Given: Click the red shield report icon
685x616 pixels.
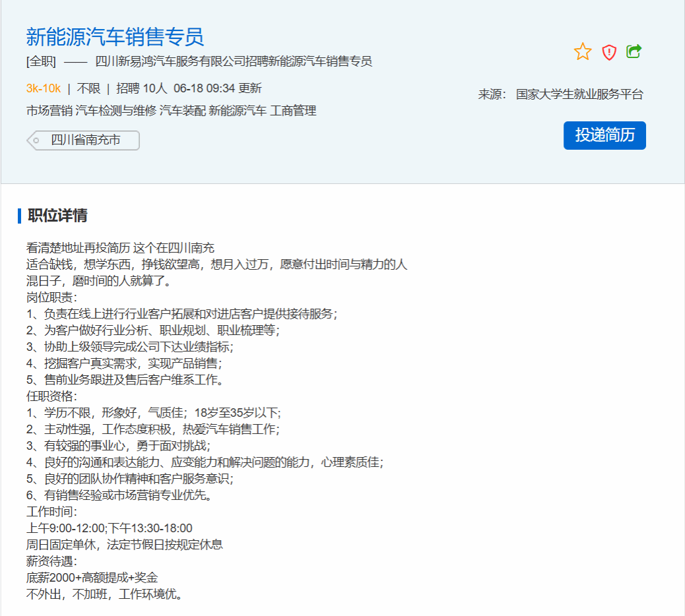Looking at the screenshot, I should click(609, 52).
